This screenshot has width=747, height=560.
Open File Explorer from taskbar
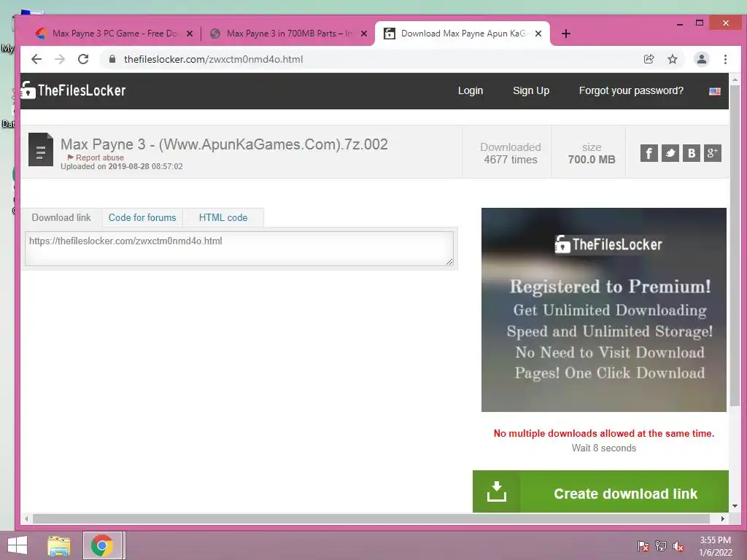coord(59,545)
